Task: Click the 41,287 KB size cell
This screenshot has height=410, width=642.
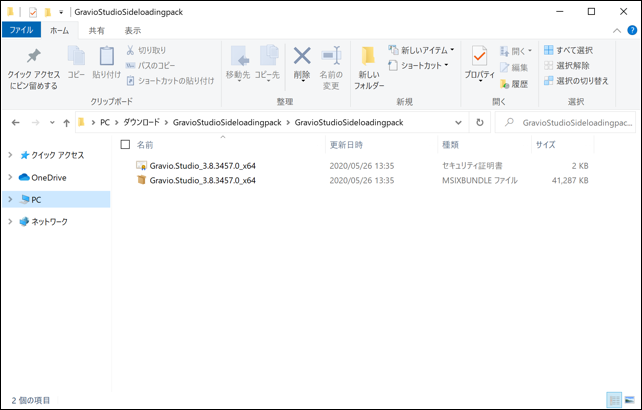Action: point(570,180)
